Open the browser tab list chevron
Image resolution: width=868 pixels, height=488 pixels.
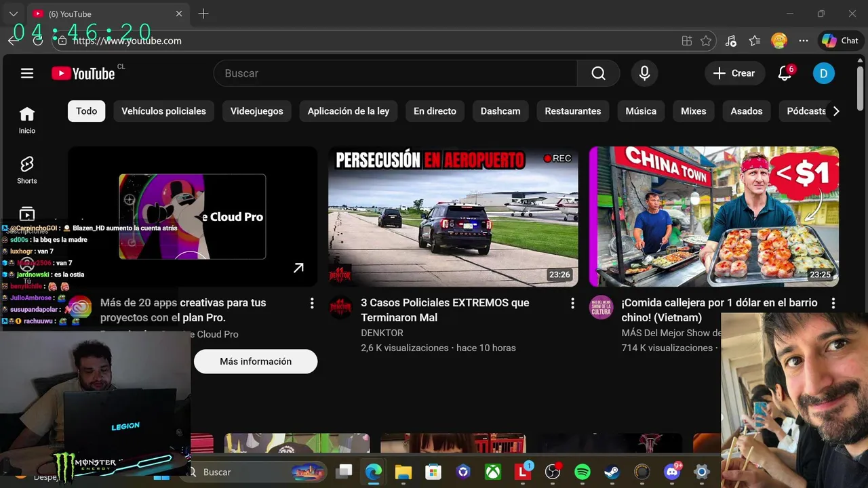tap(14, 14)
